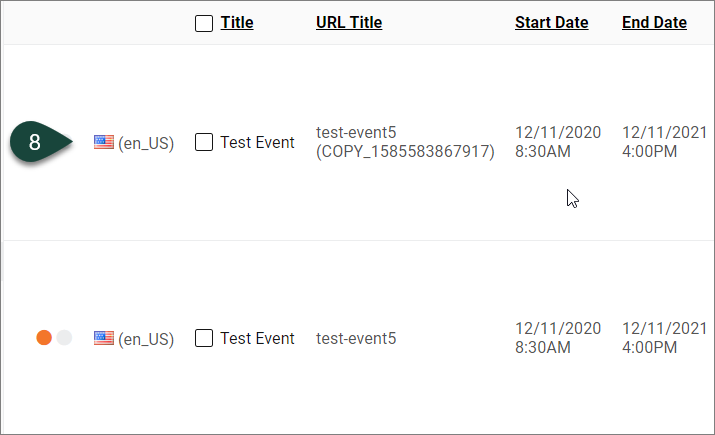Click the gray status dot
Image resolution: width=715 pixels, height=435 pixels.
[64, 338]
